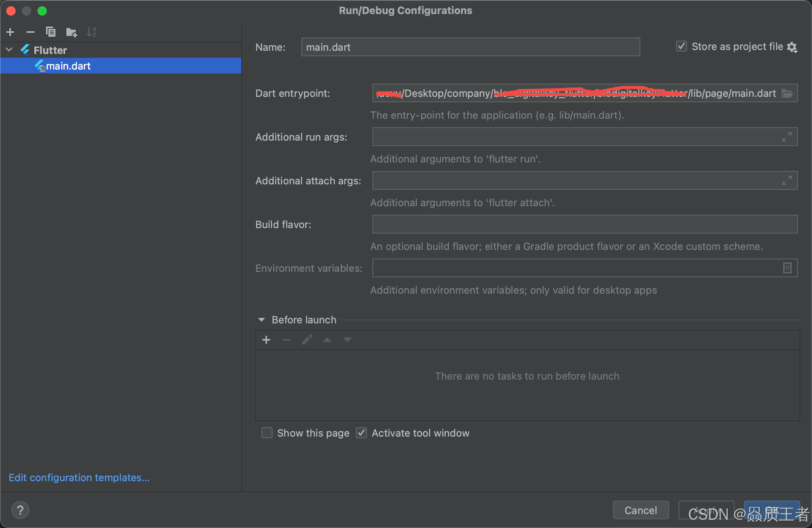Toggle Activate tool window
The image size is (812, 528).
361,433
